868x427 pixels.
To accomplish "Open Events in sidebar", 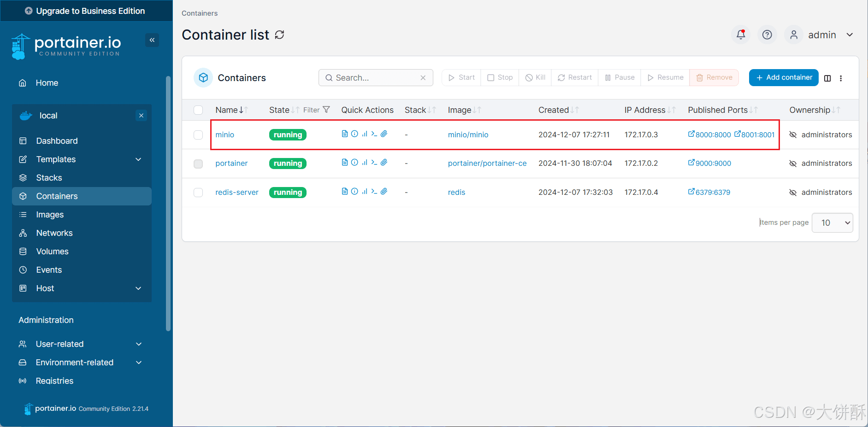I will pos(49,270).
